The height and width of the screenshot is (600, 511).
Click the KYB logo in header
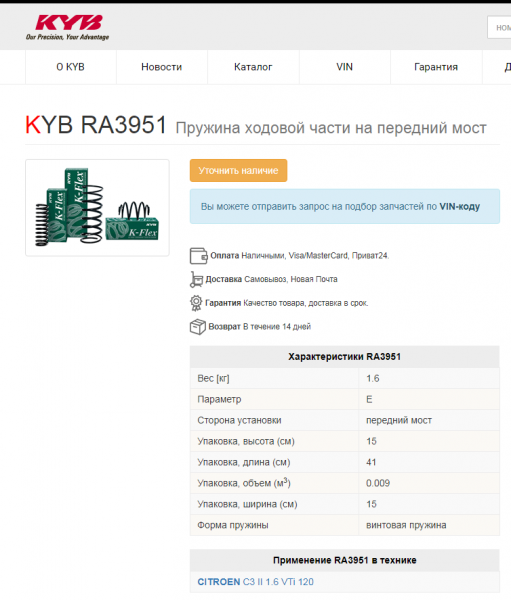67,28
